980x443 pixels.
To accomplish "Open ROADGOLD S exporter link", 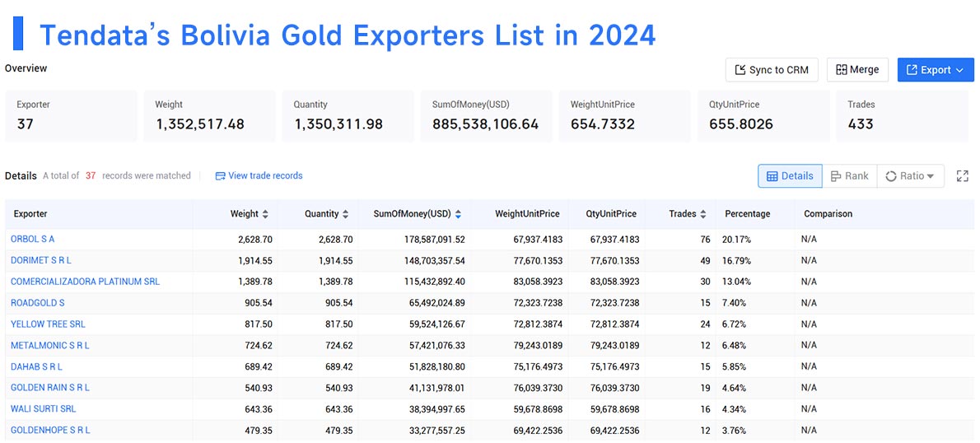I will pyautogui.click(x=38, y=302).
